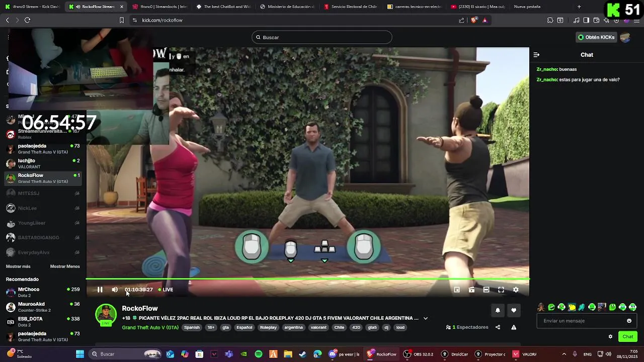Toggle notifications bell for RockoFlow

[498, 310]
